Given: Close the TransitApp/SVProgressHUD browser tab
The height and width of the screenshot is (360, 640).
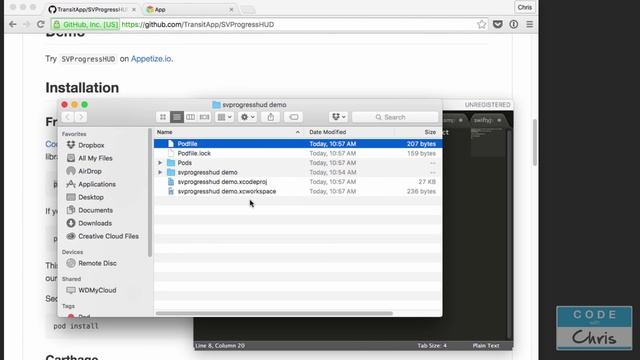Looking at the screenshot, I should click(134, 9).
